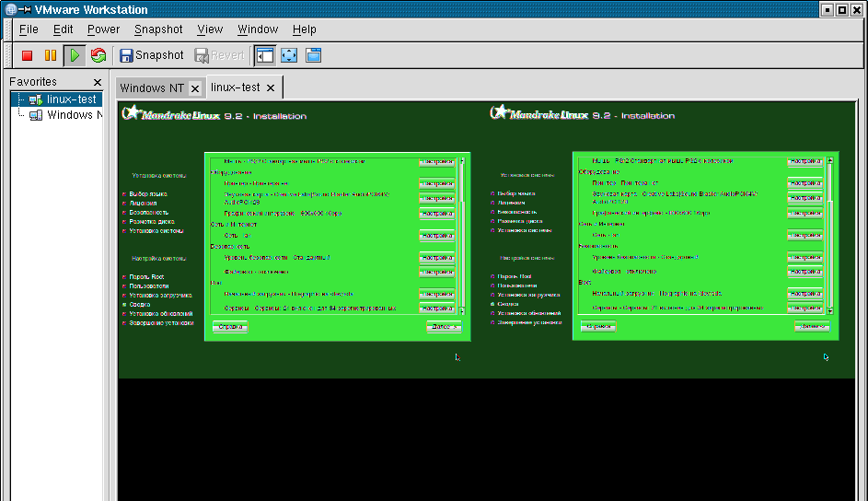Click the linux-test VM icon in Favorites

click(36, 99)
